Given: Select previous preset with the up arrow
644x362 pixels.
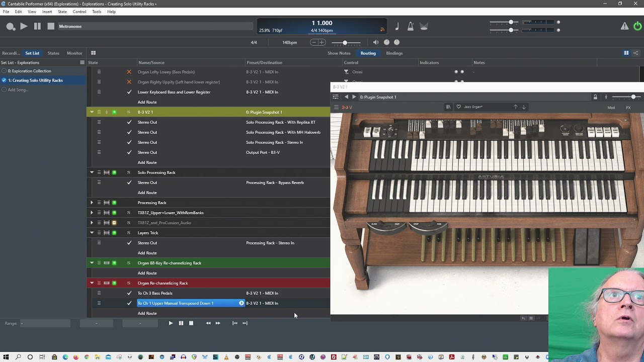Looking at the screenshot, I should [515, 107].
